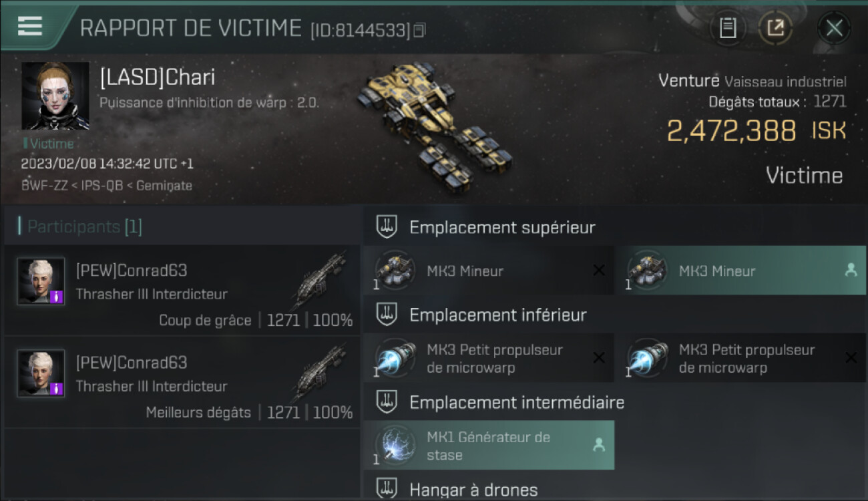Click the first MK3 Mineur module icon
This screenshot has height=501, width=868.
[395, 270]
